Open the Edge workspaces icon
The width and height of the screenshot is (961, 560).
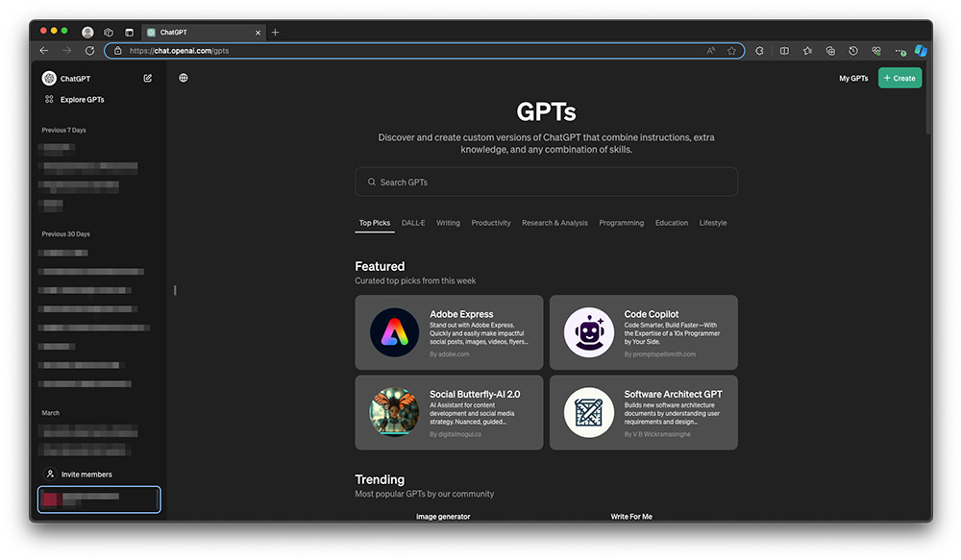[x=109, y=33]
